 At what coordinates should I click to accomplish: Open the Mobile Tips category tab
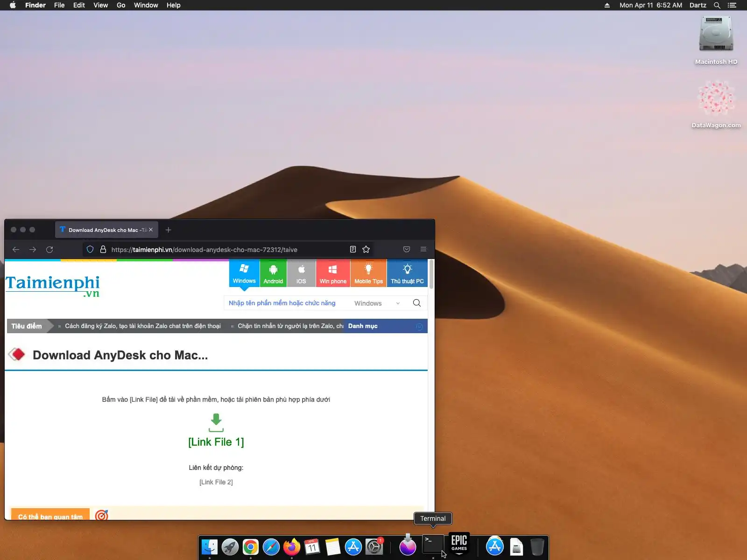point(368,273)
